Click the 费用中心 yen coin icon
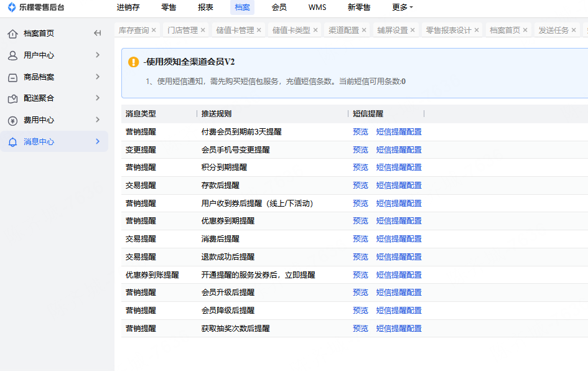Screen dimensions: 588x371 tap(12, 120)
